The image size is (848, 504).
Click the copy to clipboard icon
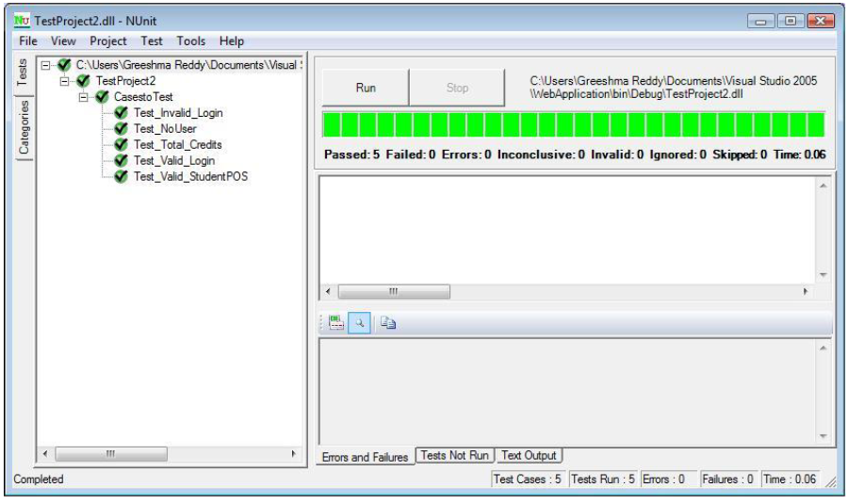(388, 323)
